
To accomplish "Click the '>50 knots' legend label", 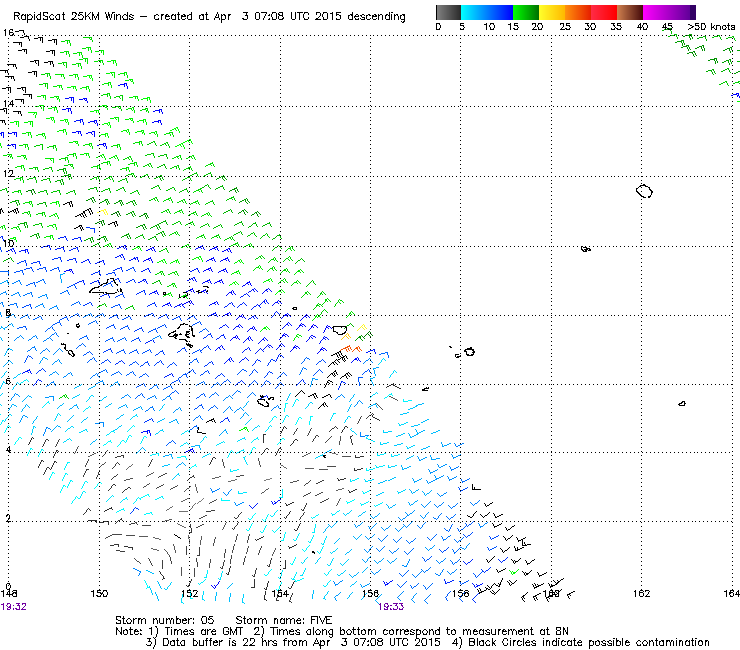I will pos(711,27).
